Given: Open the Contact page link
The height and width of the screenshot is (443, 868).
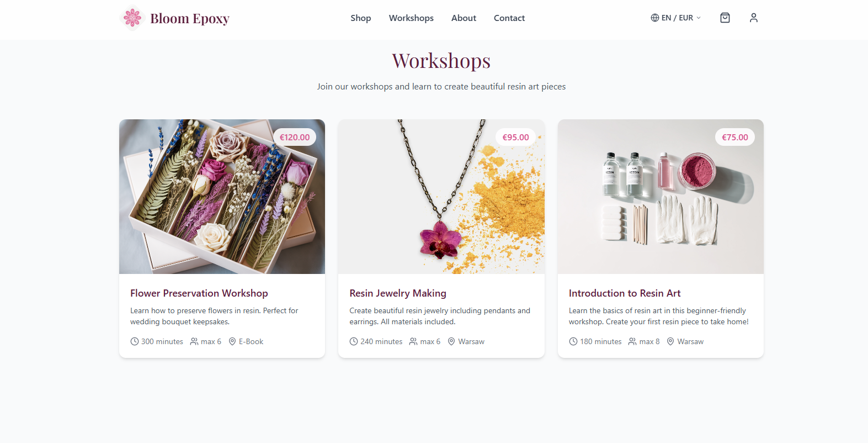Looking at the screenshot, I should pyautogui.click(x=509, y=18).
